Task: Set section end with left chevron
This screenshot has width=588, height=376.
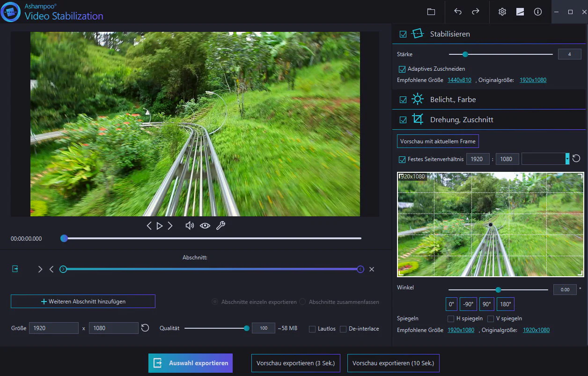Action: (x=51, y=269)
